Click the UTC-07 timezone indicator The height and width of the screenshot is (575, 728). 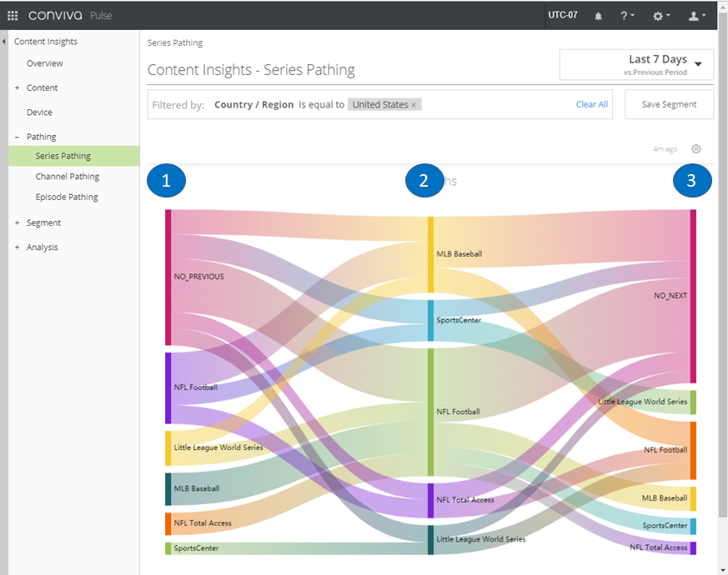[x=563, y=15]
